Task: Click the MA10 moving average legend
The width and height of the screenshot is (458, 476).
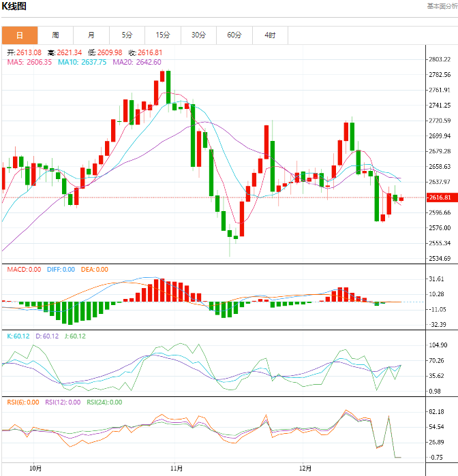Action: pos(82,62)
